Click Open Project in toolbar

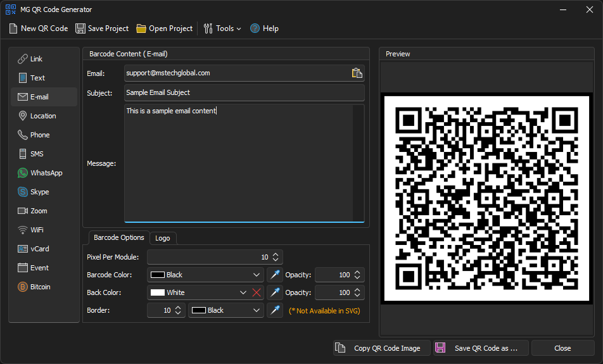click(x=165, y=28)
